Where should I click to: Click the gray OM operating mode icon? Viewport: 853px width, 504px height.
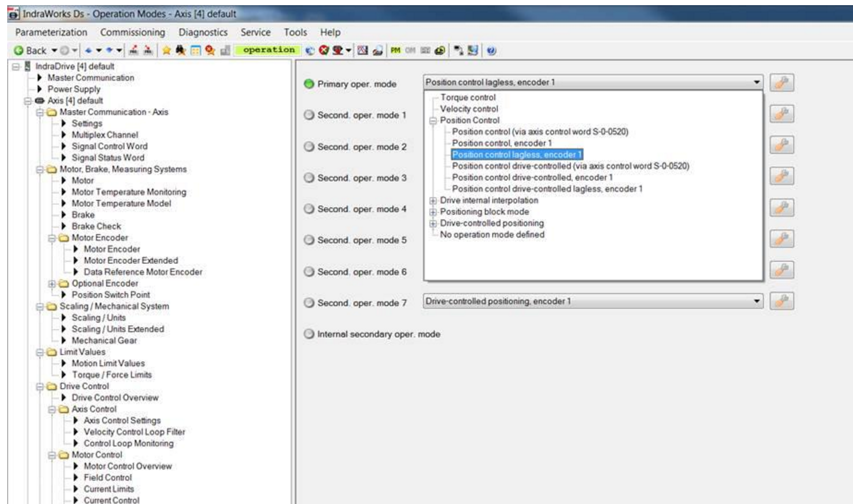click(410, 50)
